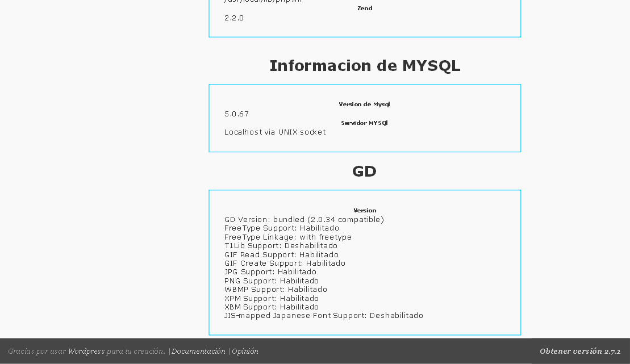Select the 'Version de Mysql' label
The width and height of the screenshot is (630, 364).
[x=364, y=104]
